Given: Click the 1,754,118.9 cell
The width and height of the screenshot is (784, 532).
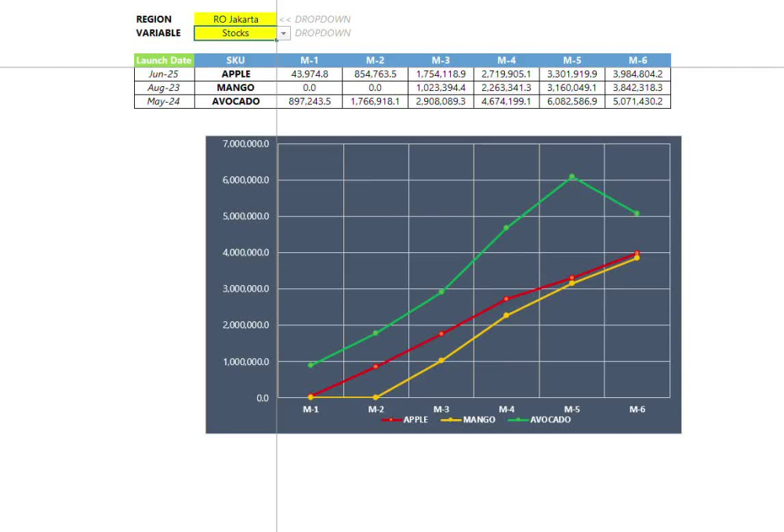Looking at the screenshot, I should click(x=441, y=74).
